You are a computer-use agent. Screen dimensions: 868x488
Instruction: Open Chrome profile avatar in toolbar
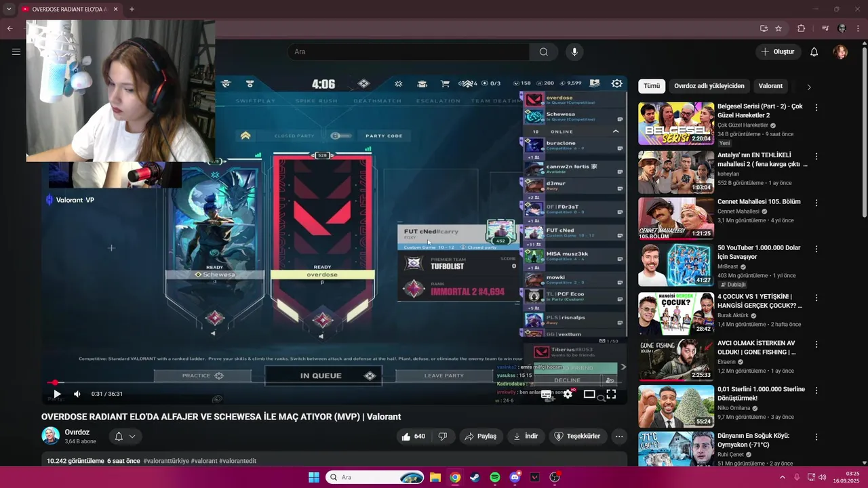(x=842, y=28)
